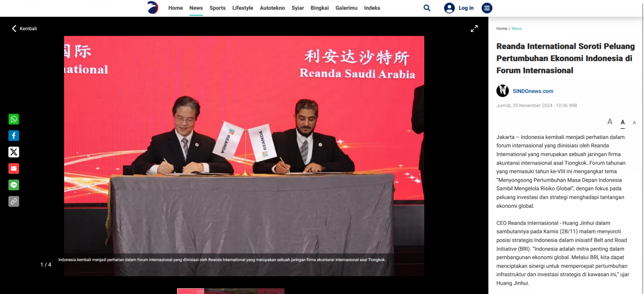Open the Indeks menu item

click(x=372, y=8)
